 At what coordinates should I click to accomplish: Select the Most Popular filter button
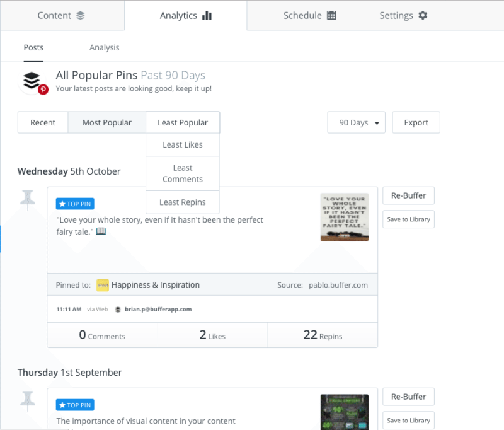click(x=106, y=122)
